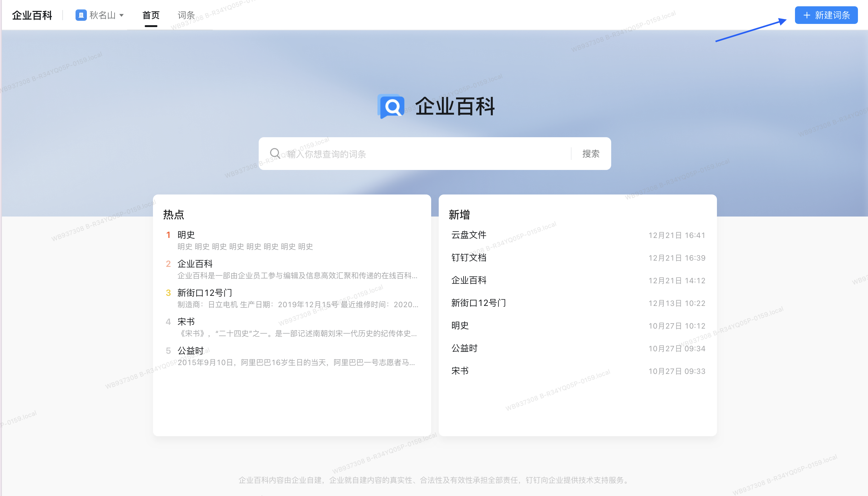Click the 新建词条 button
This screenshot has width=868, height=496.
[x=826, y=15]
